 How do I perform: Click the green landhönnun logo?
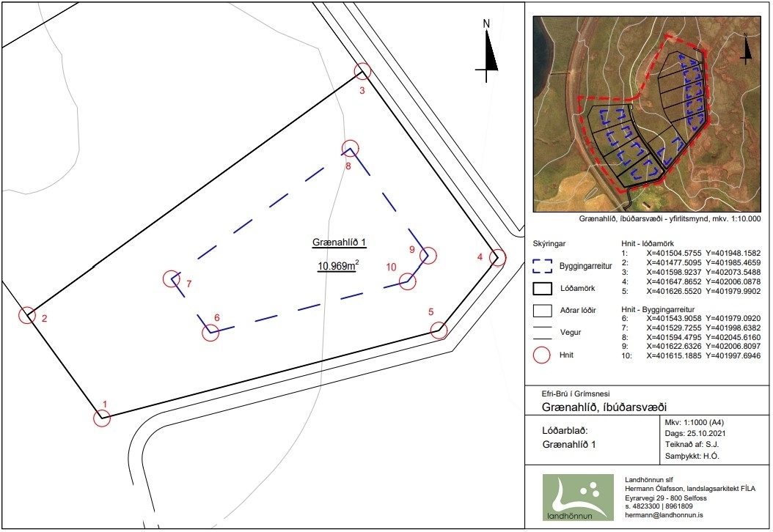point(578,498)
